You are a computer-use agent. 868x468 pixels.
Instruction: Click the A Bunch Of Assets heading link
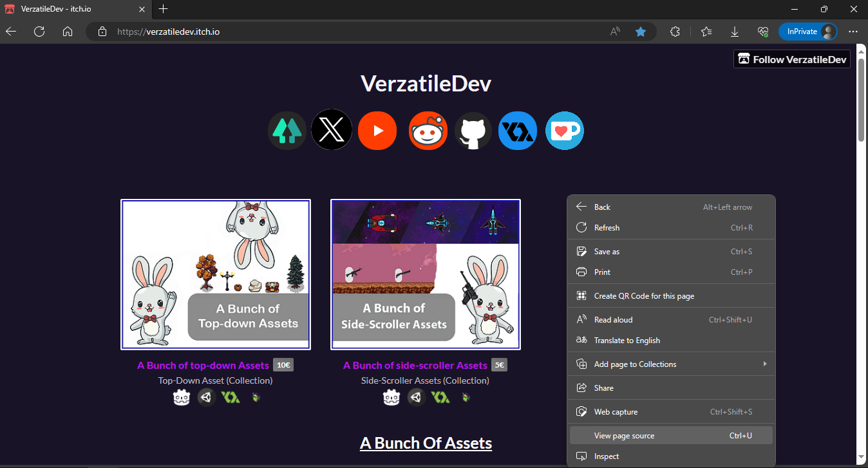(426, 443)
